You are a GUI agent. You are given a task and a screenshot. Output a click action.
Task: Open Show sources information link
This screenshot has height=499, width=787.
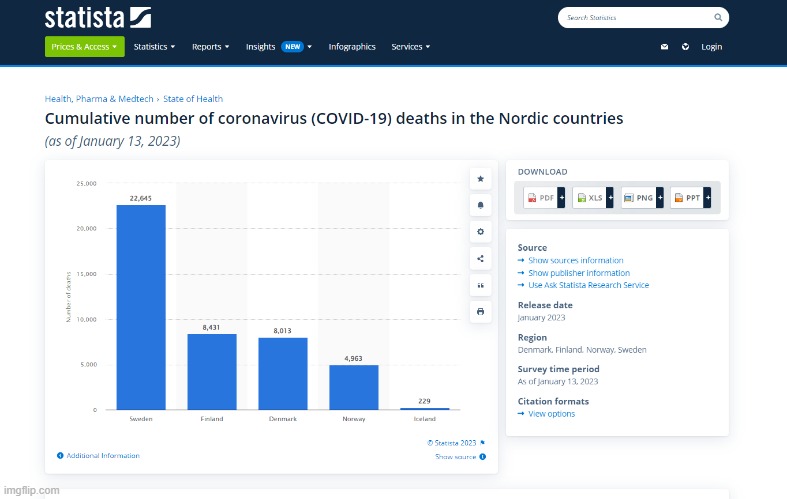(x=574, y=260)
